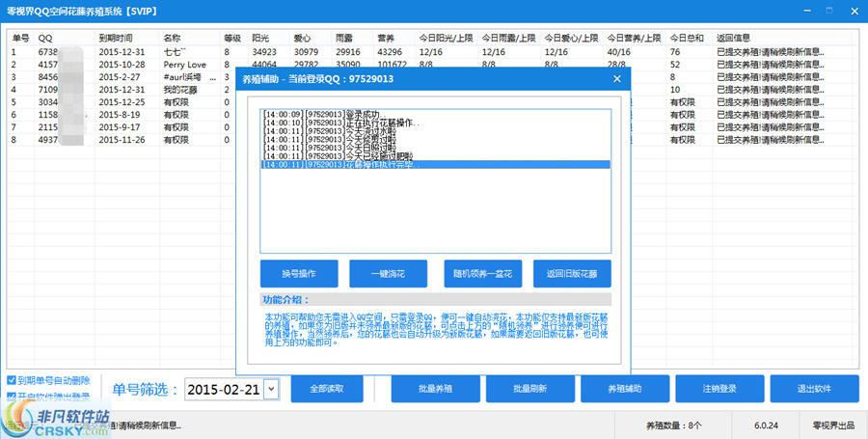Toggle the 开启软件弹出登录 checkbox

click(11, 397)
